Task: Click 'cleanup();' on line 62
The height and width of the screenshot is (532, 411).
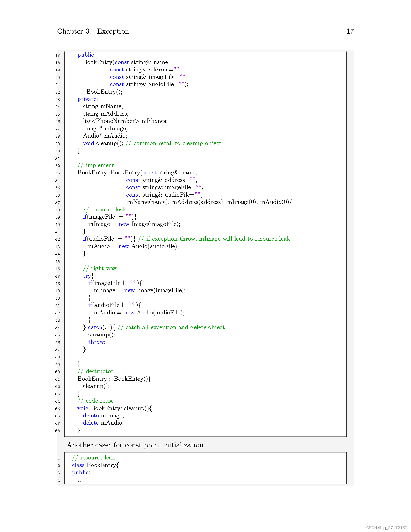Action: pyautogui.click(x=96, y=386)
